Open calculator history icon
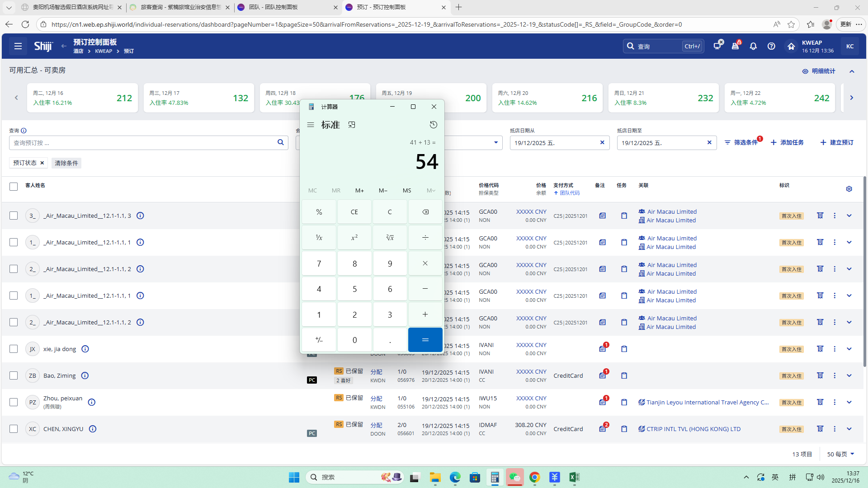This screenshot has height=488, width=868. point(433,125)
